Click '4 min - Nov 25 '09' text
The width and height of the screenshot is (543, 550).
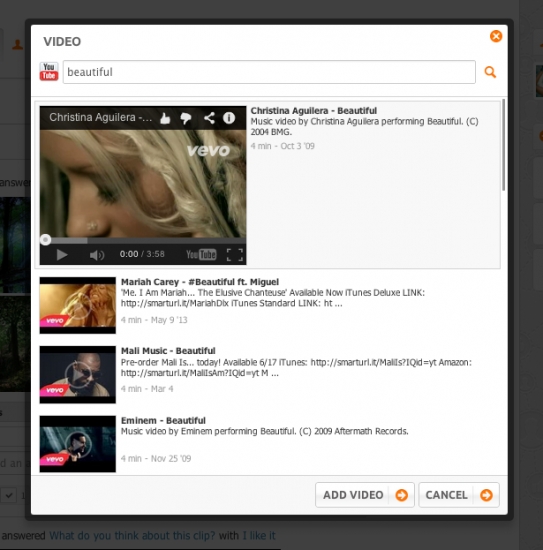coord(156,458)
